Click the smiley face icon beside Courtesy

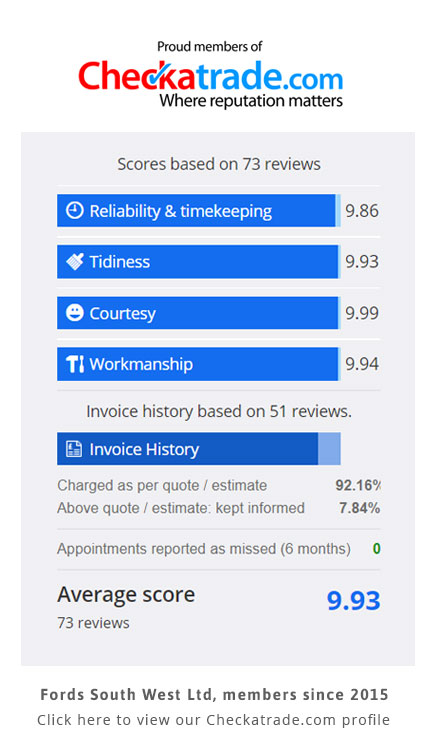coord(74,312)
